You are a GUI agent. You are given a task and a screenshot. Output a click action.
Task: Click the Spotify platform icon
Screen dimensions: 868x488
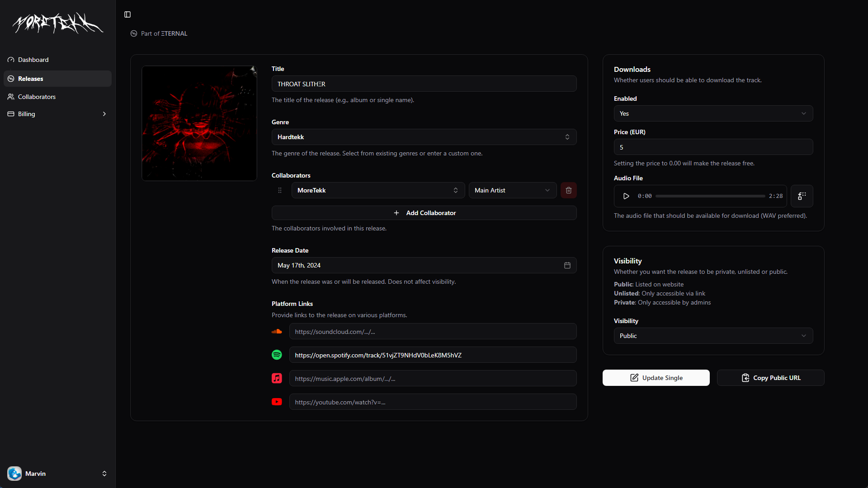coord(277,355)
